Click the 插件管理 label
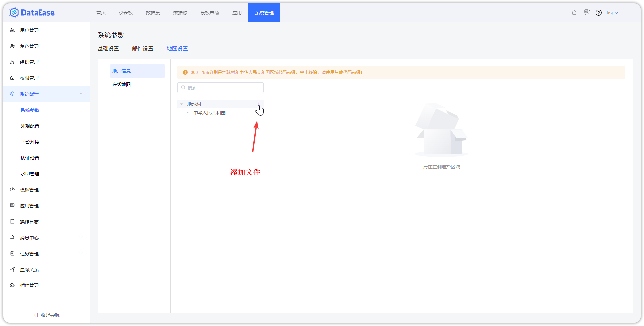 [29, 285]
